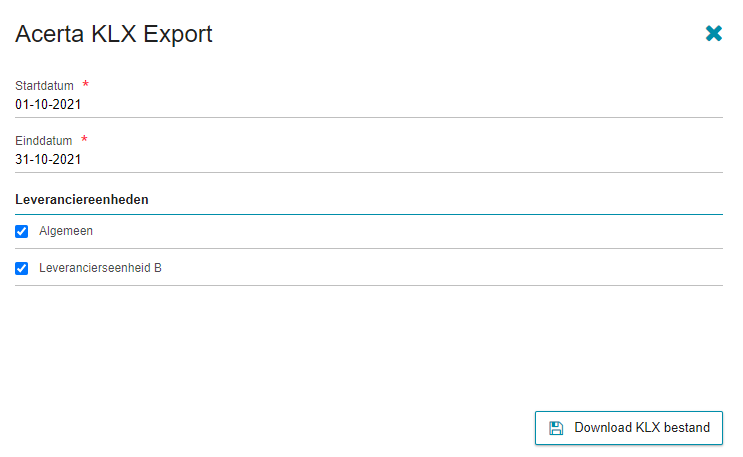Click year 2021 in the start date
Image resolution: width=743 pixels, height=457 pixels.
tap(67, 104)
